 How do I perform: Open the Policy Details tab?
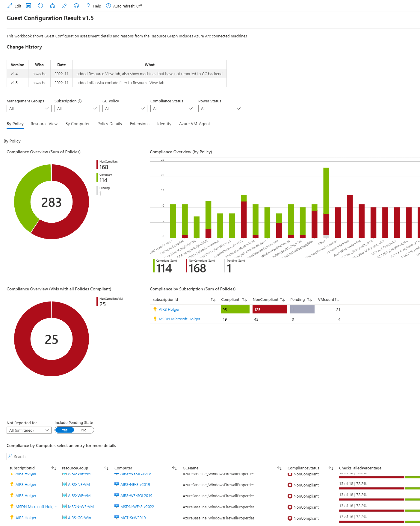(x=110, y=124)
